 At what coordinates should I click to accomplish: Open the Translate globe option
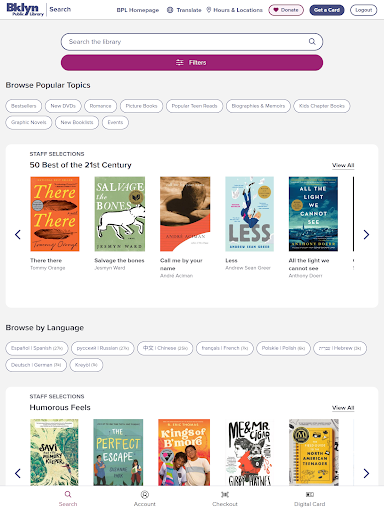(184, 10)
